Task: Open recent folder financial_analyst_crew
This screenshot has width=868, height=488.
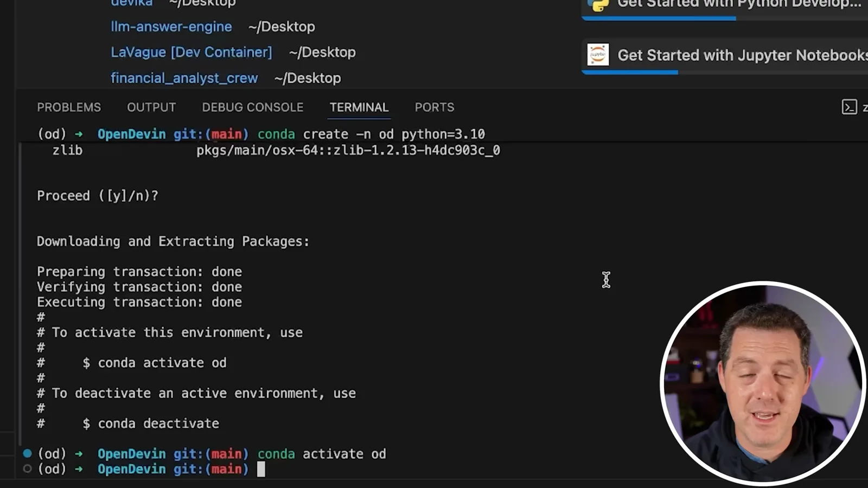Action: (x=184, y=78)
